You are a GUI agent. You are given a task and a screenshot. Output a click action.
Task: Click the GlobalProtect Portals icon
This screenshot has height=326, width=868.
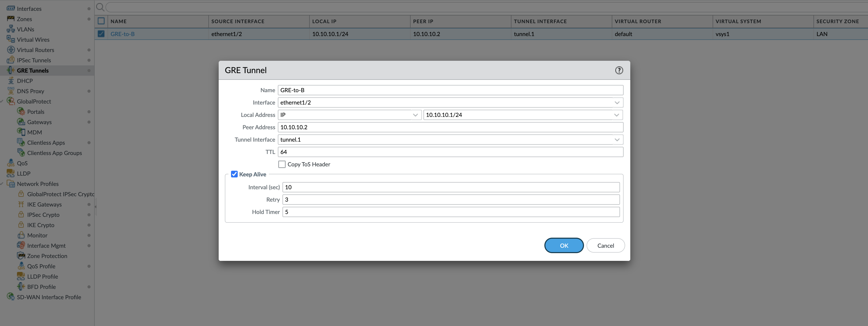tap(21, 111)
